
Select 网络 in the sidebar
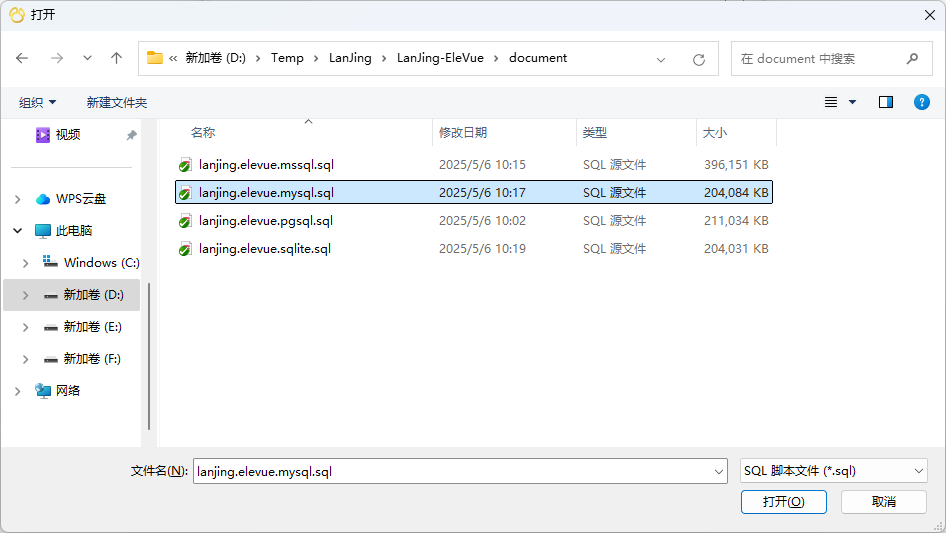click(68, 391)
